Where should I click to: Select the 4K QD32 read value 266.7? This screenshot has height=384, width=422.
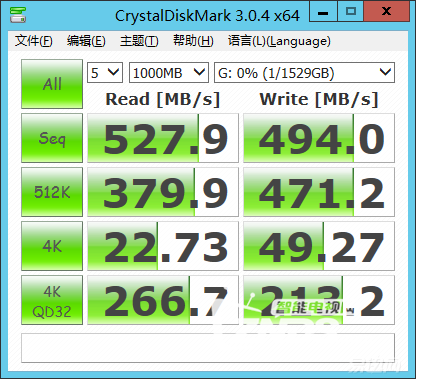click(x=163, y=300)
